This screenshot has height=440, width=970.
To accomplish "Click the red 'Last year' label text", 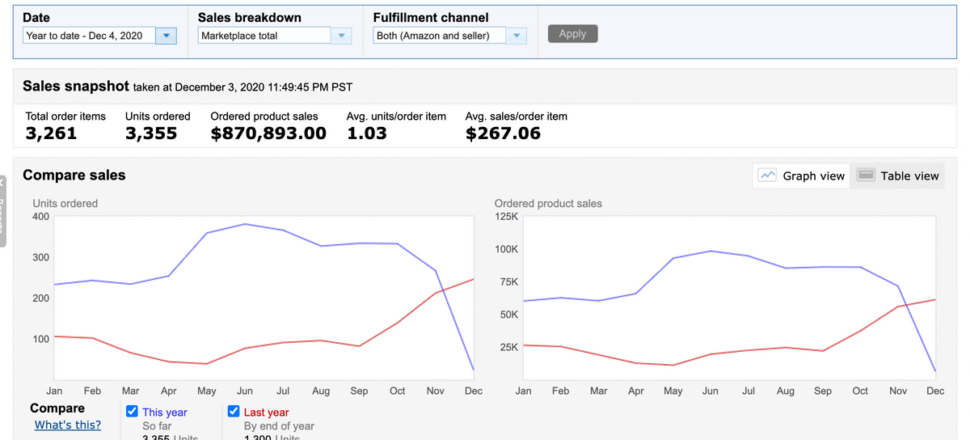I will point(265,412).
